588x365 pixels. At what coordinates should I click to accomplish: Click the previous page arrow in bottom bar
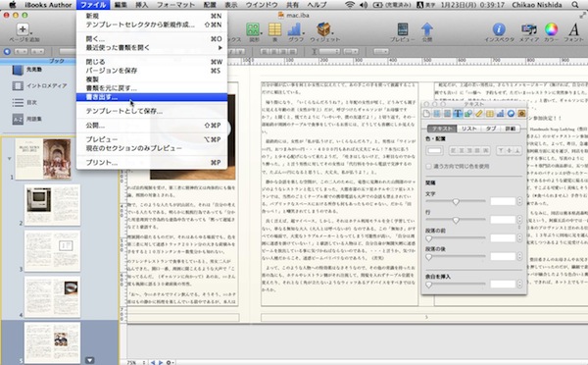tap(153, 363)
